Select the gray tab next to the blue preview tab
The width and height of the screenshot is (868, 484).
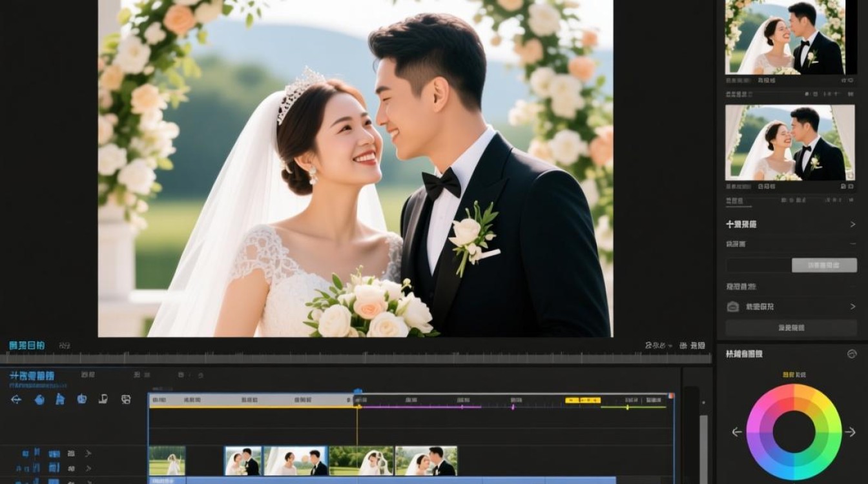click(x=65, y=345)
